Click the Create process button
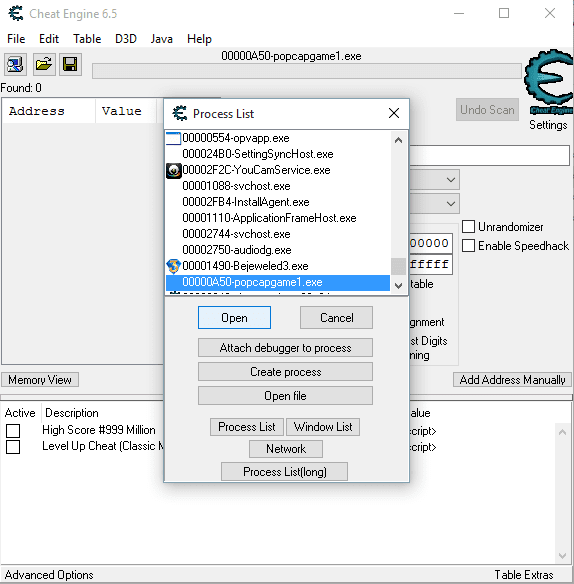The width and height of the screenshot is (574, 584). (x=285, y=372)
